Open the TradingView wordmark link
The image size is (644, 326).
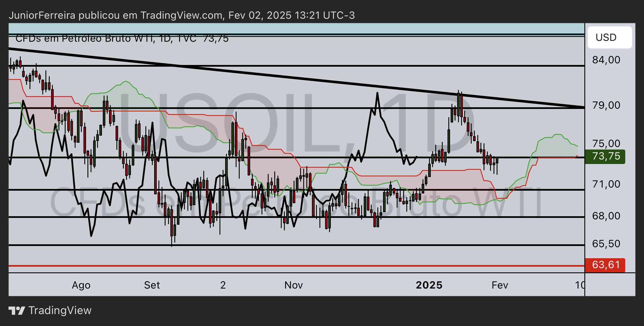tap(60, 310)
